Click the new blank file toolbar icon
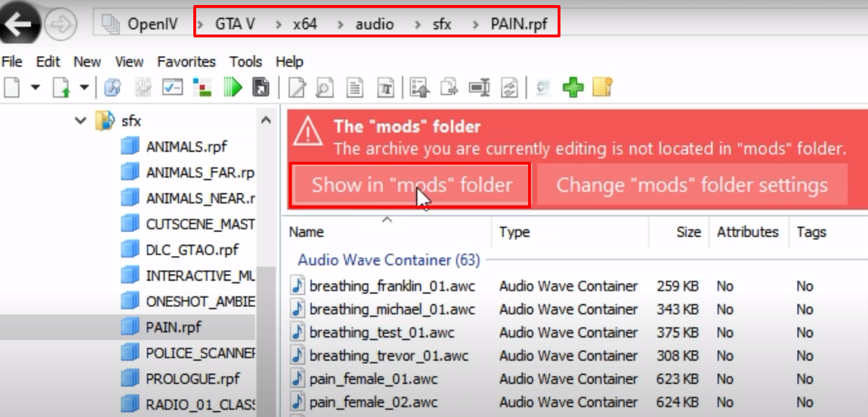The height and width of the screenshot is (417, 868). 11,87
